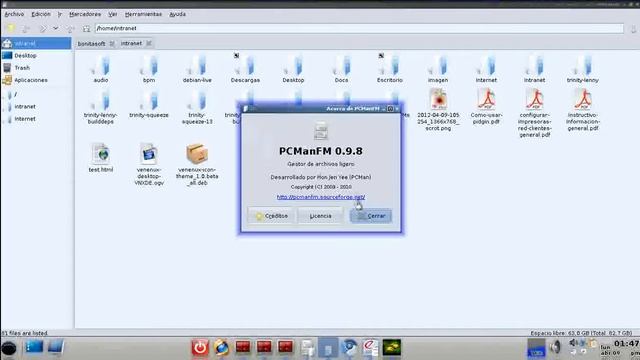Viewport: 640px width, 360px height.
Task: Select the highlighted home entry in sidebar
Action: tap(36, 43)
